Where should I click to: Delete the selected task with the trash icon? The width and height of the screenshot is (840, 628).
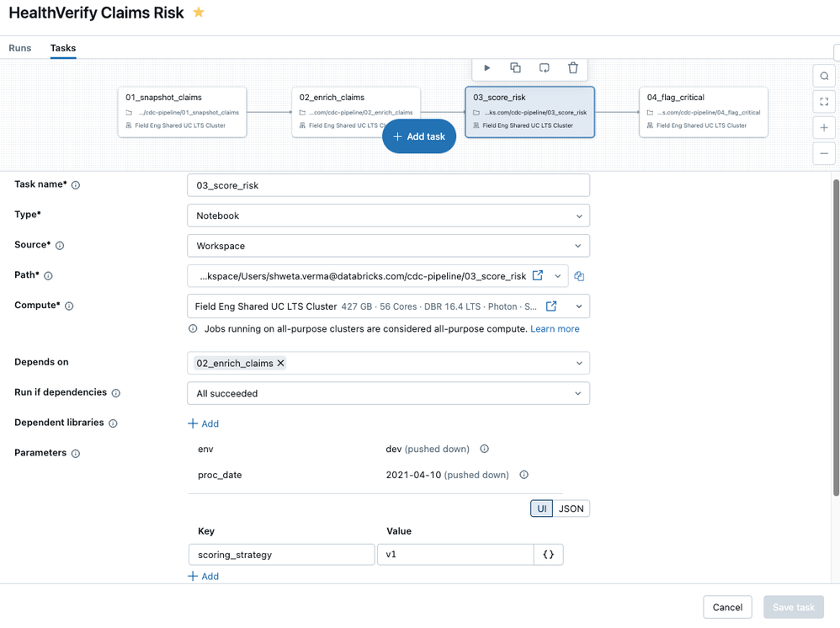(573, 68)
